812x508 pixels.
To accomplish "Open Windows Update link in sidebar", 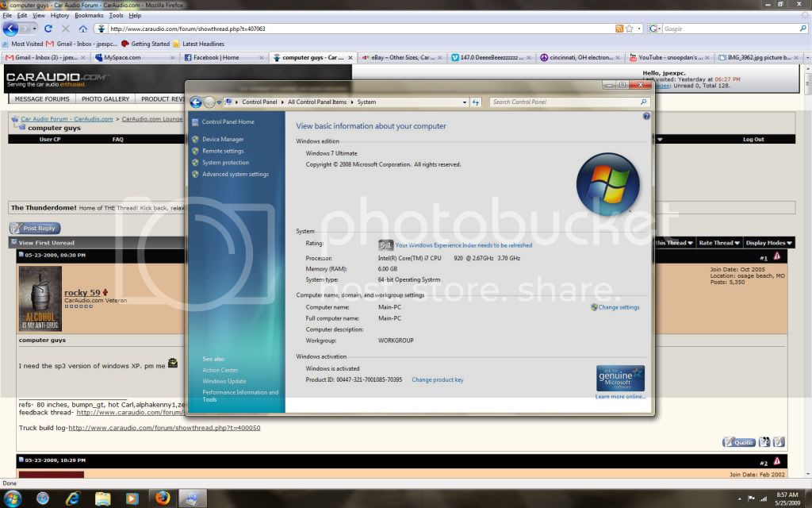I will click(x=224, y=381).
